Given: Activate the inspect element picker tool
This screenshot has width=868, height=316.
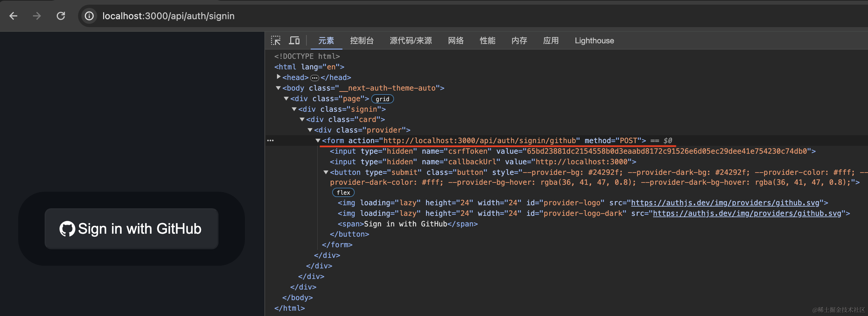Looking at the screenshot, I should 276,41.
